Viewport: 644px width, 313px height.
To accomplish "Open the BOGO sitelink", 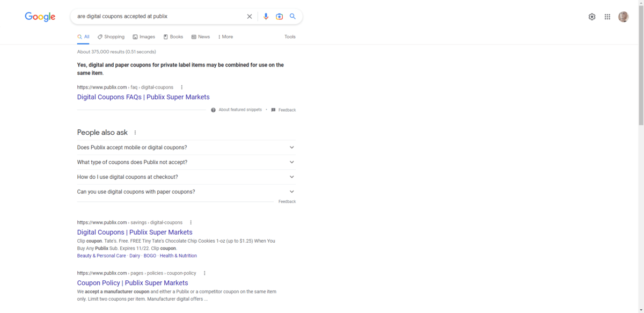I will (x=150, y=256).
